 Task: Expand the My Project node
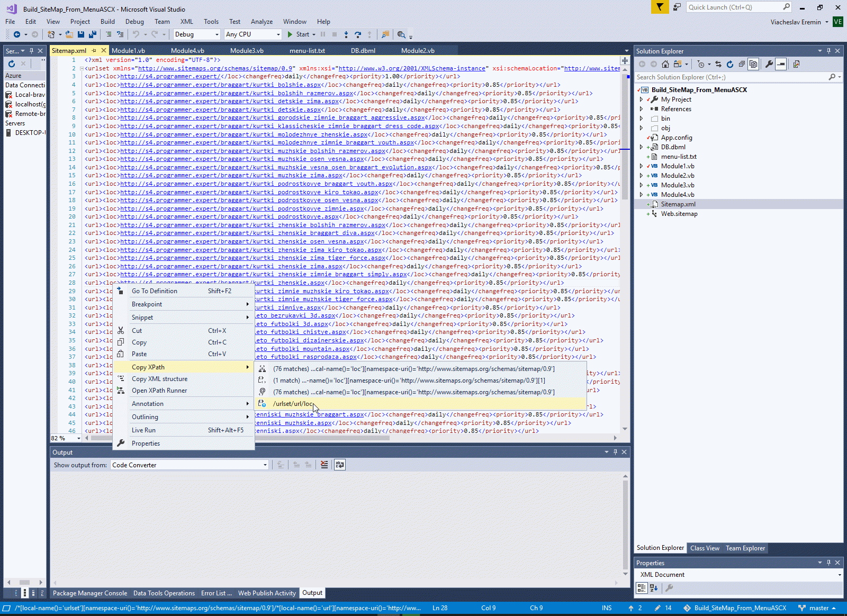coord(641,99)
